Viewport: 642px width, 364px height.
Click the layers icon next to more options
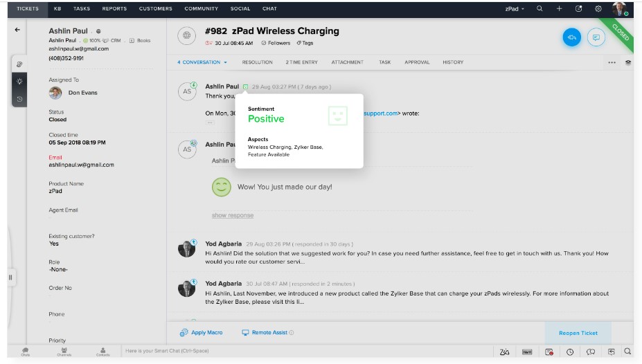pos(628,62)
